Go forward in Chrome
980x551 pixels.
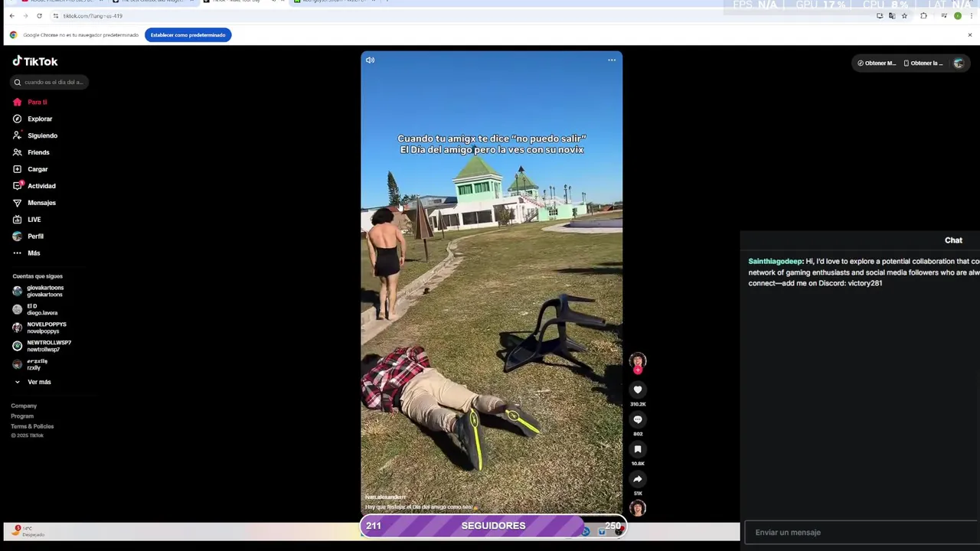point(25,15)
